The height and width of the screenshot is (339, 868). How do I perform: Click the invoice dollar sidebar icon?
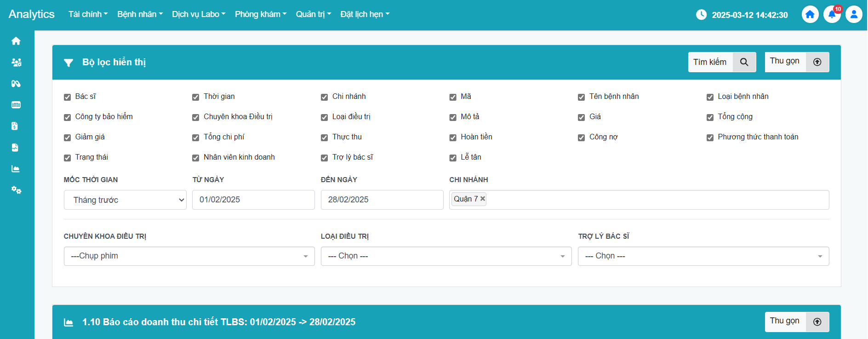[15, 126]
